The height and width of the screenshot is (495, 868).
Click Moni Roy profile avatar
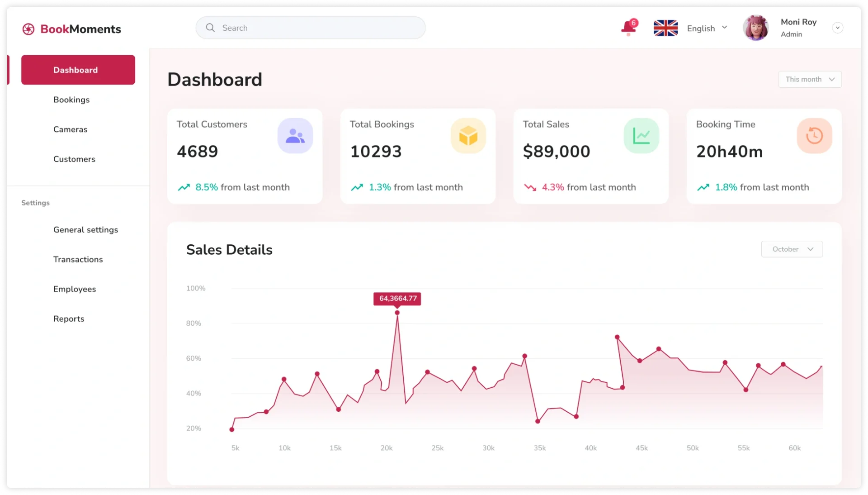click(755, 28)
